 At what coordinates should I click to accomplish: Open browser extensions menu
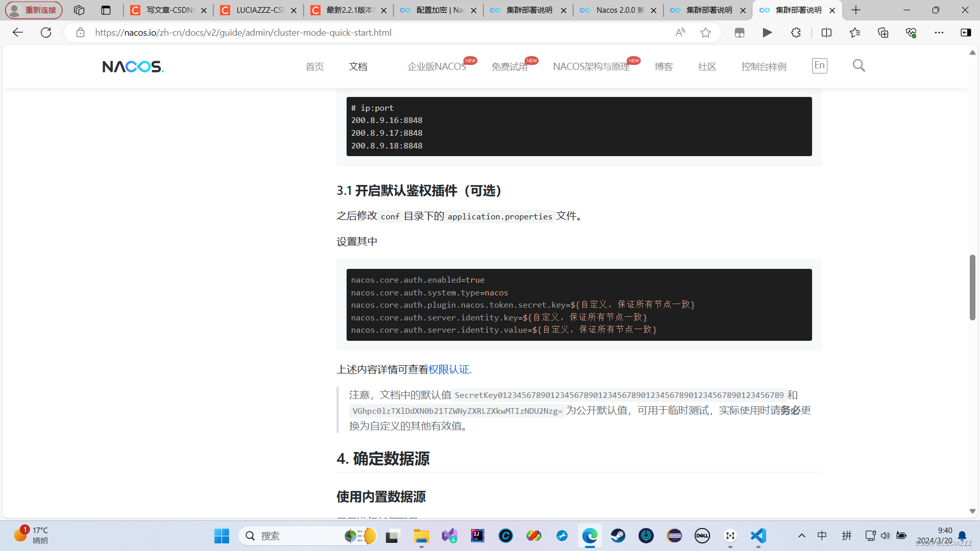(796, 33)
